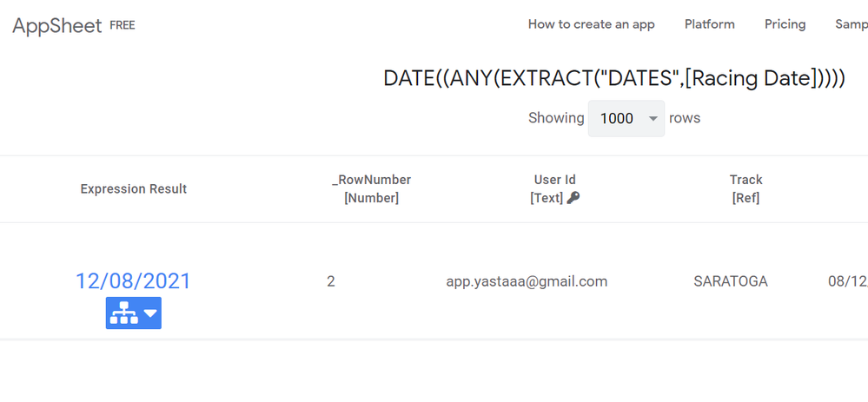This screenshot has height=402, width=868.
Task: Click the _RowNumber column header
Action: [x=372, y=189]
